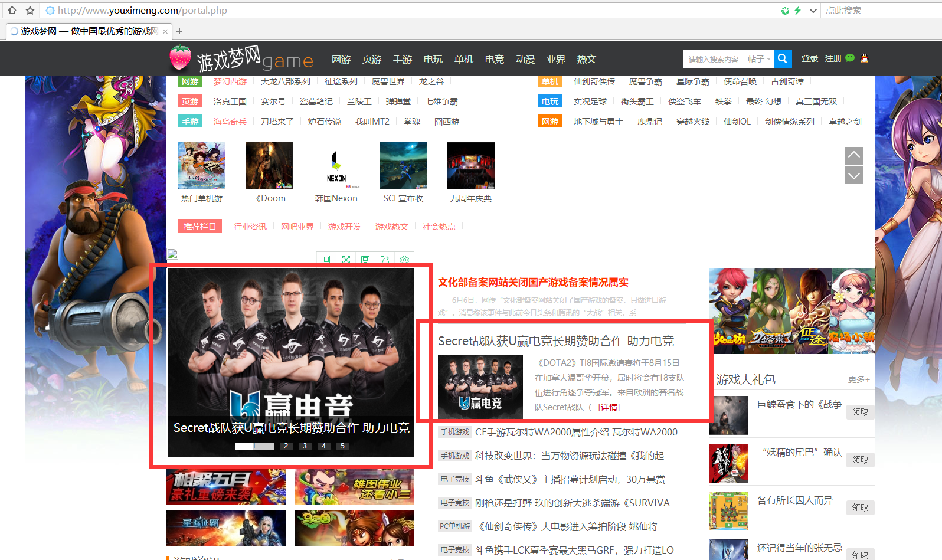The height and width of the screenshot is (560, 942).
Task: Click the green fullscreen expand icon
Action: [346, 259]
